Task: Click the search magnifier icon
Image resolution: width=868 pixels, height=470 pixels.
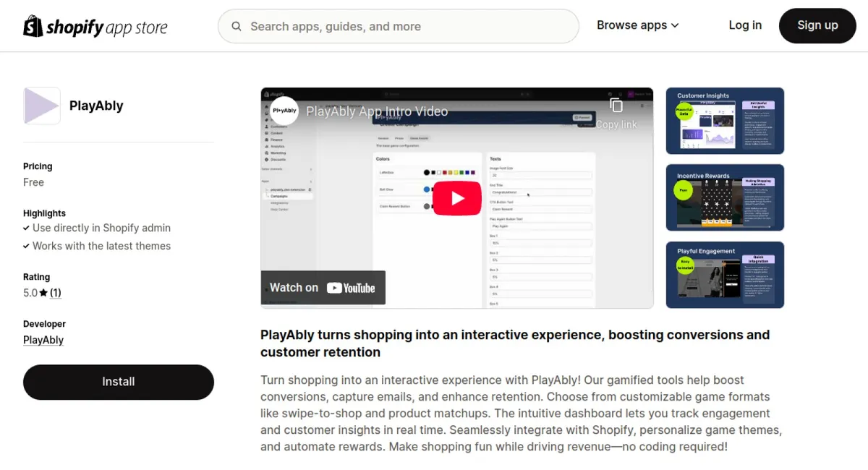Action: coord(237,27)
